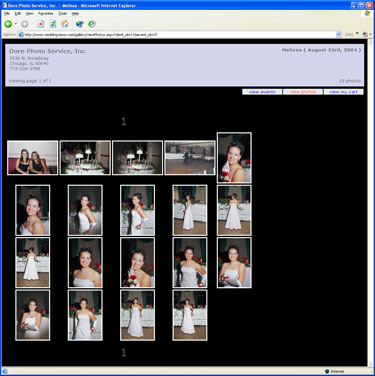
Task: Click the toolbar icon right of Links
Action: [365, 34]
